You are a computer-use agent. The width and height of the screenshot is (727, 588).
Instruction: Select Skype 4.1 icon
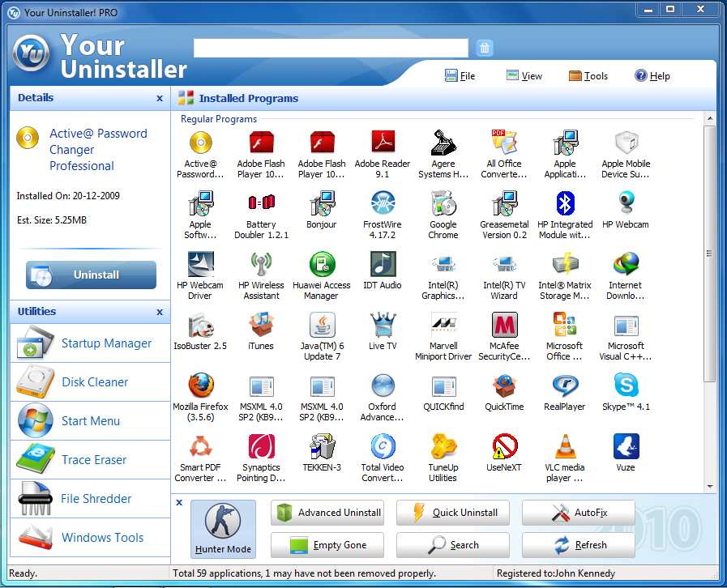tap(626, 385)
